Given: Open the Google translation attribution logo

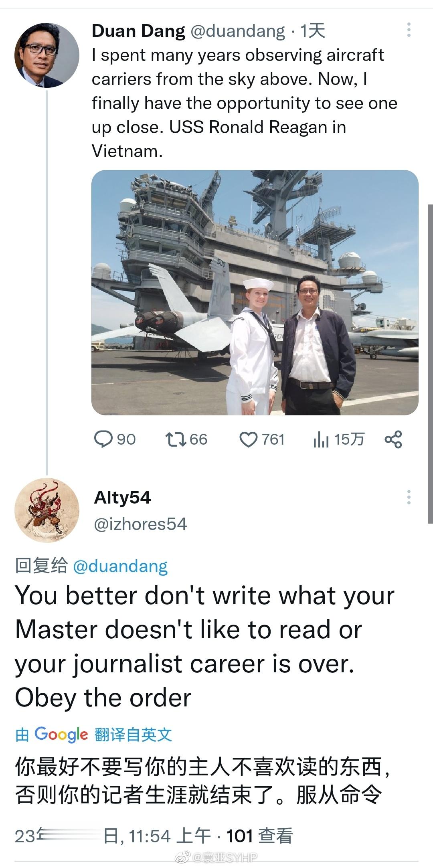Looking at the screenshot, I should pos(61,734).
